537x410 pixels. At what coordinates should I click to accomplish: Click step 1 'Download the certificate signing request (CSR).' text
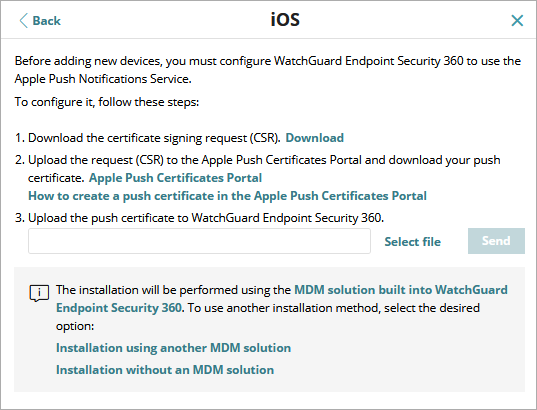pyautogui.click(x=154, y=138)
